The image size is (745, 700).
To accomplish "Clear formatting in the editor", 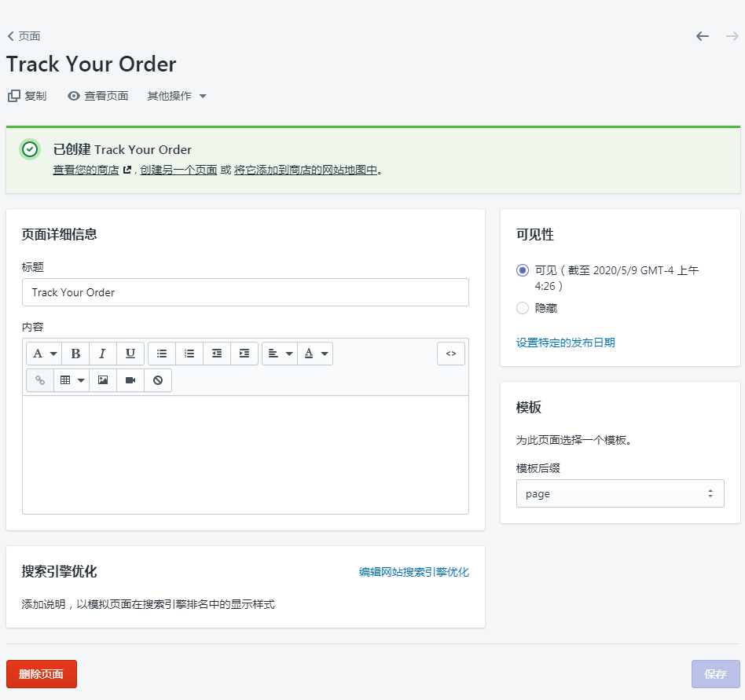I will [x=158, y=379].
